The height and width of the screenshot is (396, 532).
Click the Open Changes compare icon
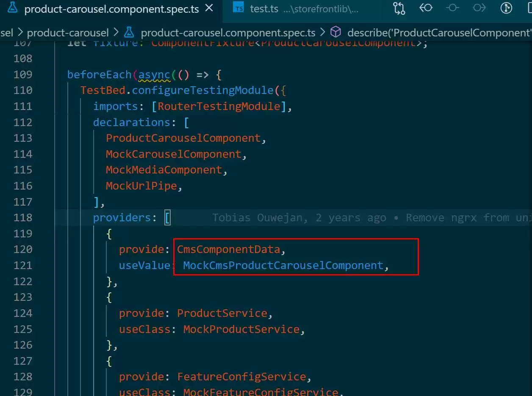399,8
